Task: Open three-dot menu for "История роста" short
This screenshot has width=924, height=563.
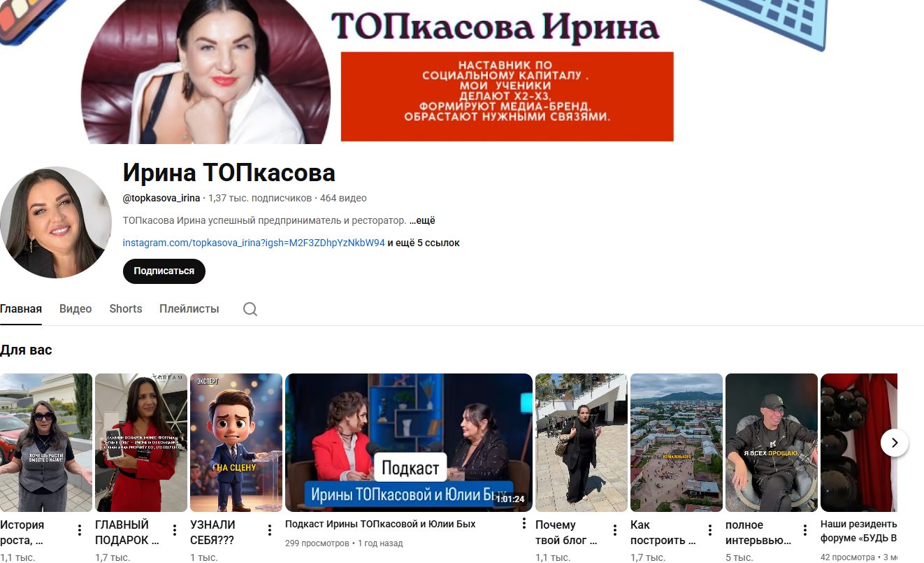Action: 80,530
